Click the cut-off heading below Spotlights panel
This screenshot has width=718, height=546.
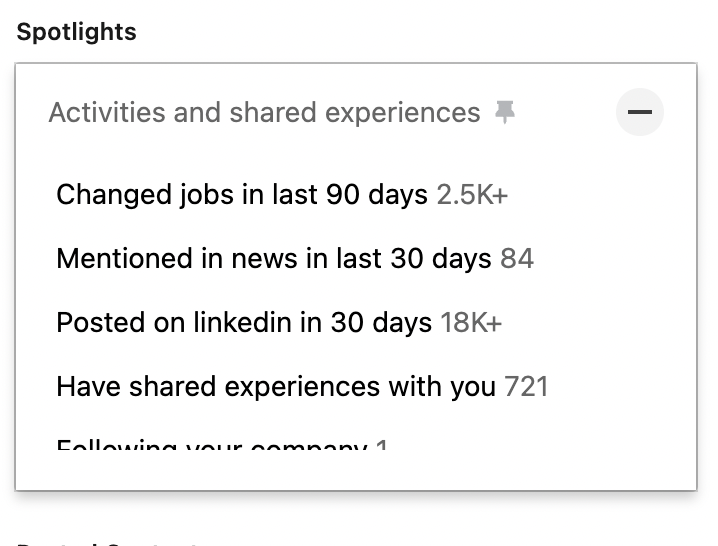108,542
